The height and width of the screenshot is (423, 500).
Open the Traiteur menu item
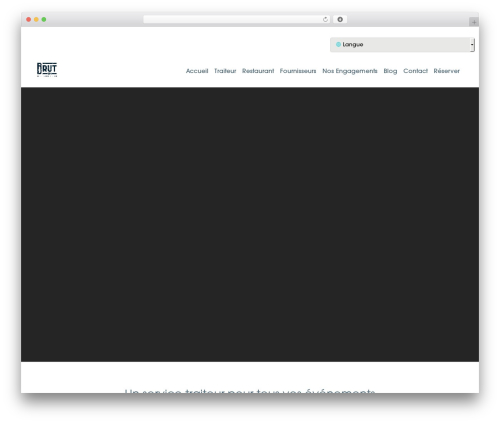click(225, 71)
